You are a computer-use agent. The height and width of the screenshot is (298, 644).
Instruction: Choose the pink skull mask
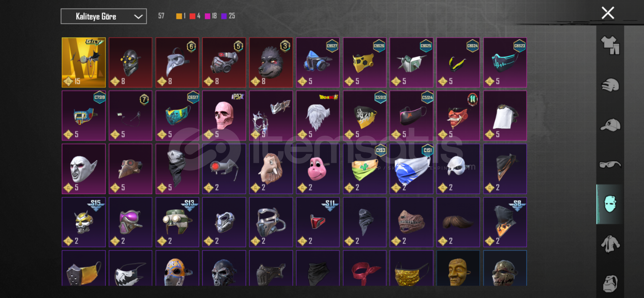coord(224,116)
